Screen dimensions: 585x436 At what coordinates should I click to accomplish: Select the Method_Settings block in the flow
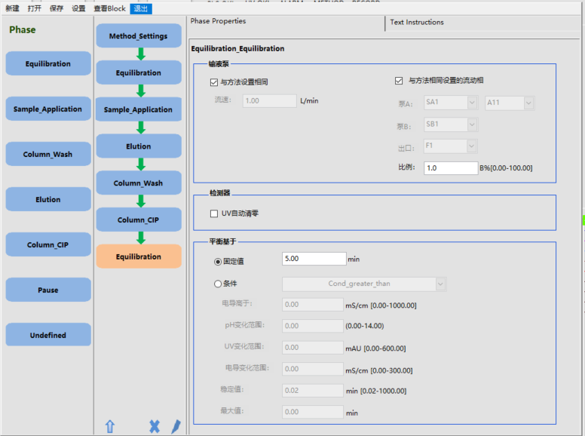click(x=138, y=36)
